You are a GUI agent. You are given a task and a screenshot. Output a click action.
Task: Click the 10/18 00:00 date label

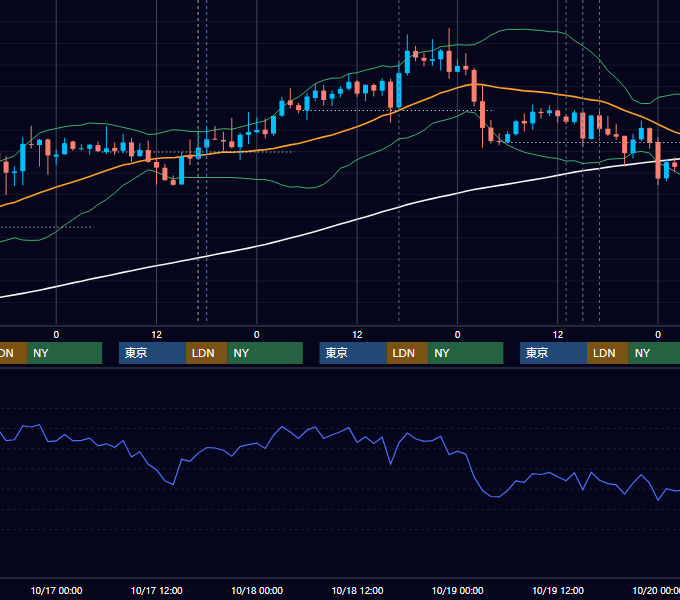(257, 590)
